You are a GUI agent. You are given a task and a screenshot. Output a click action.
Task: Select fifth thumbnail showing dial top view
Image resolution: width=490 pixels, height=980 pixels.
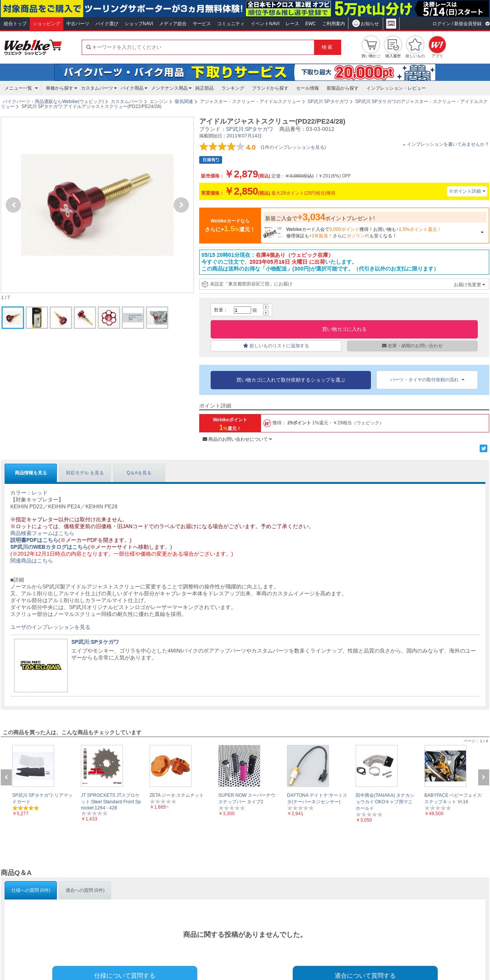(x=109, y=318)
